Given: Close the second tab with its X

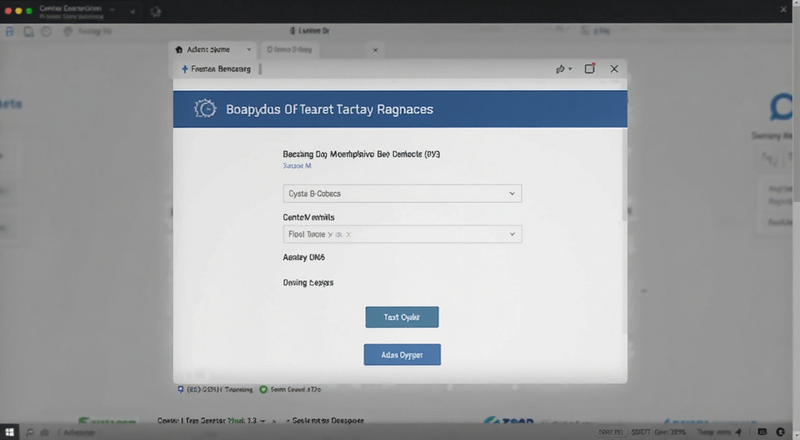Looking at the screenshot, I should tap(376, 50).
